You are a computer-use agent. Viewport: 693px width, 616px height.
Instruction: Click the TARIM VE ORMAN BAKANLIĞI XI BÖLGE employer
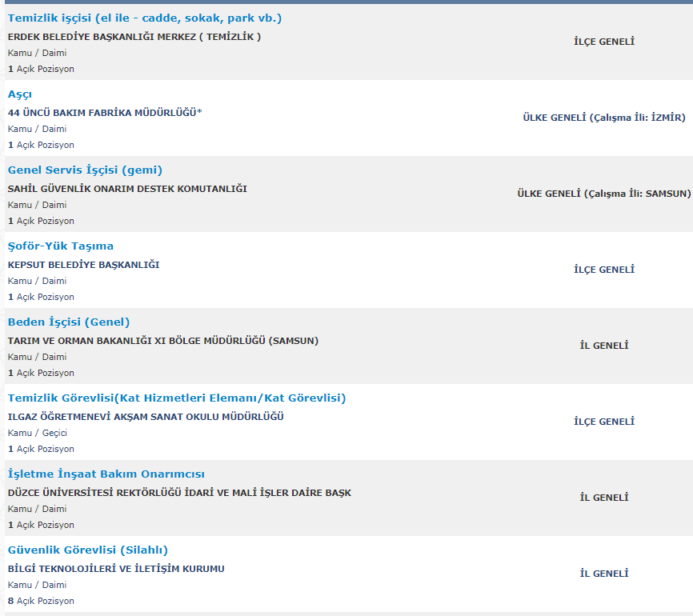point(162,341)
